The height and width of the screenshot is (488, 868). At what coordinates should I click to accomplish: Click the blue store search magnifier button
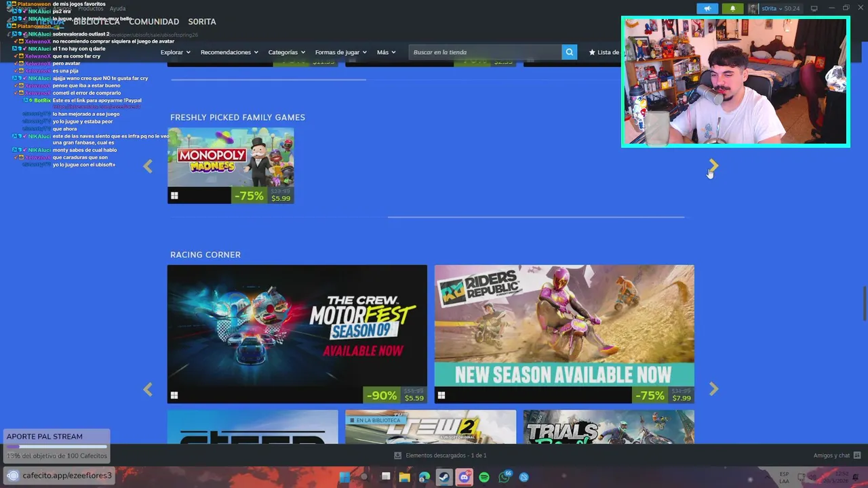[x=570, y=52]
